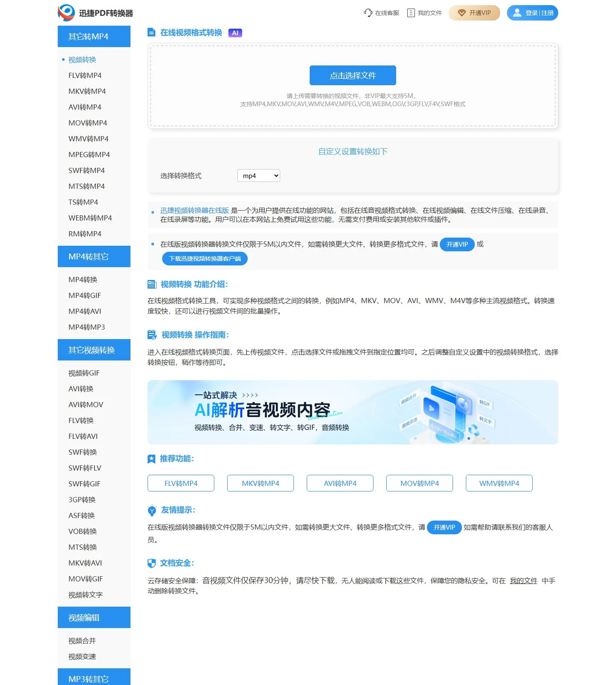
Task: Click 下载迅捷视频转换器客户端 button
Action: click(x=205, y=259)
